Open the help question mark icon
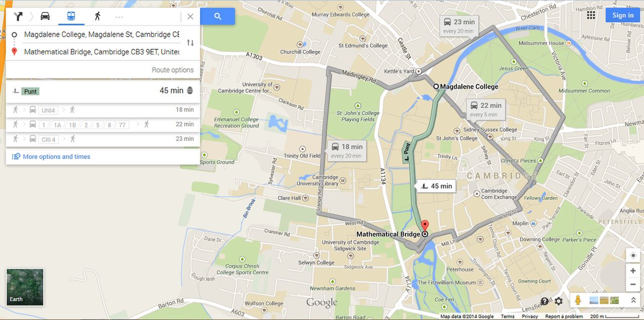 coord(544,301)
